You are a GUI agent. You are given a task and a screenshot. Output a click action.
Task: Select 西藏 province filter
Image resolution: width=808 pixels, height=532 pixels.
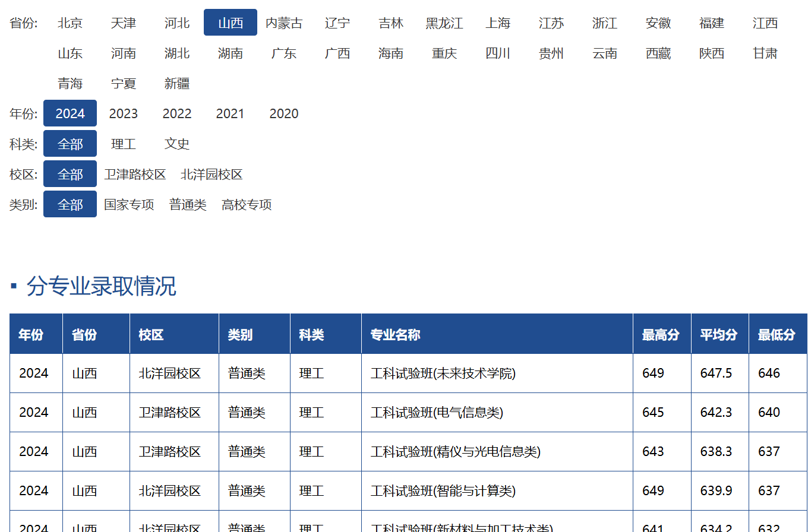tap(658, 53)
